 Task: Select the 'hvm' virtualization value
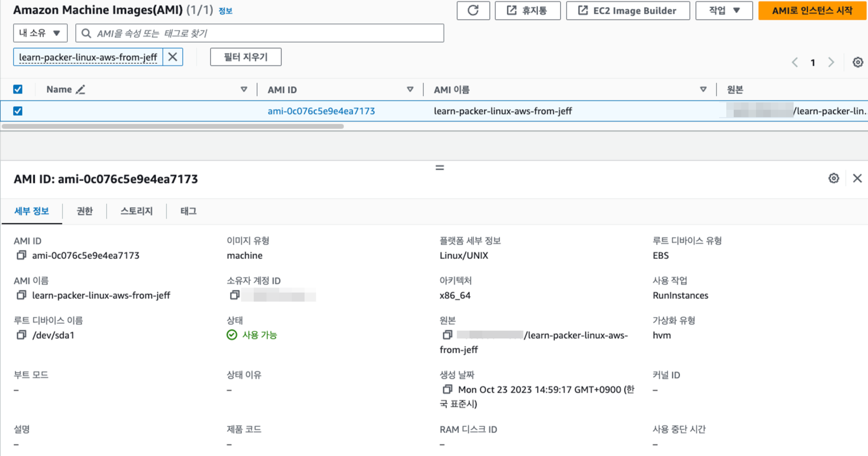pos(662,335)
